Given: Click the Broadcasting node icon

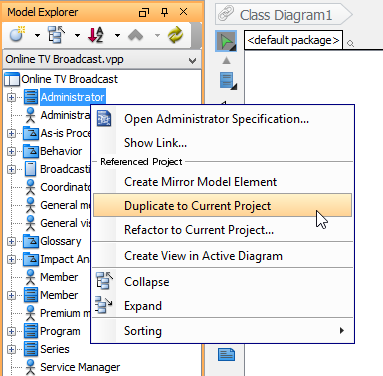Looking at the screenshot, I should tap(31, 169).
